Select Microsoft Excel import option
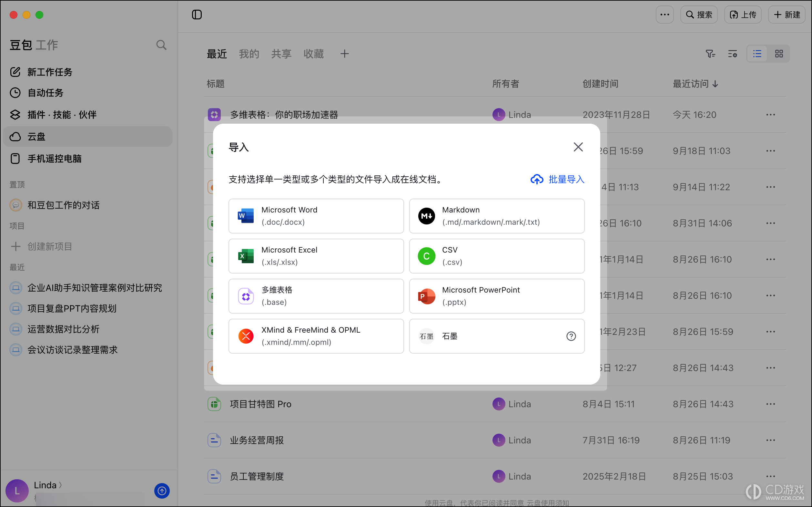Screen dimensions: 812x507 pyautogui.click(x=316, y=256)
